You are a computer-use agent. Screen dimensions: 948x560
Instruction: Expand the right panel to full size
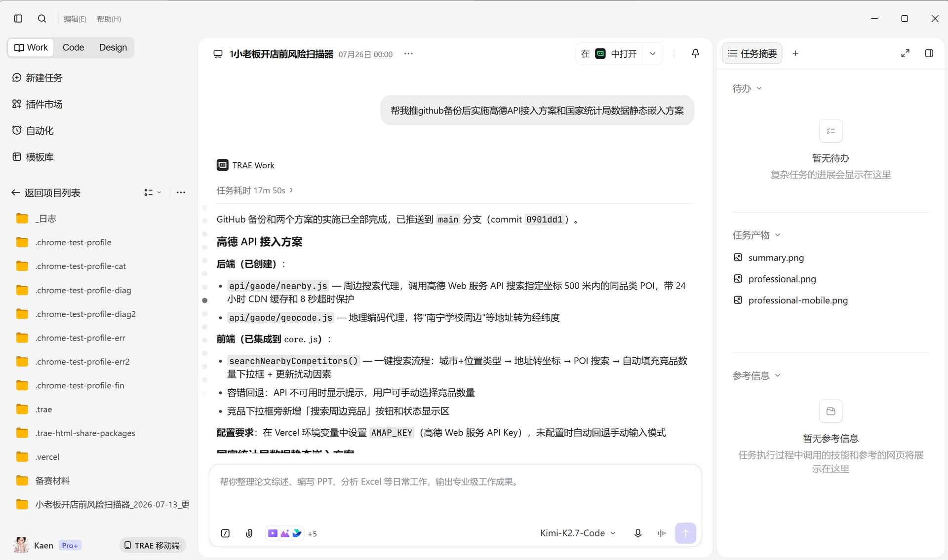pos(905,53)
